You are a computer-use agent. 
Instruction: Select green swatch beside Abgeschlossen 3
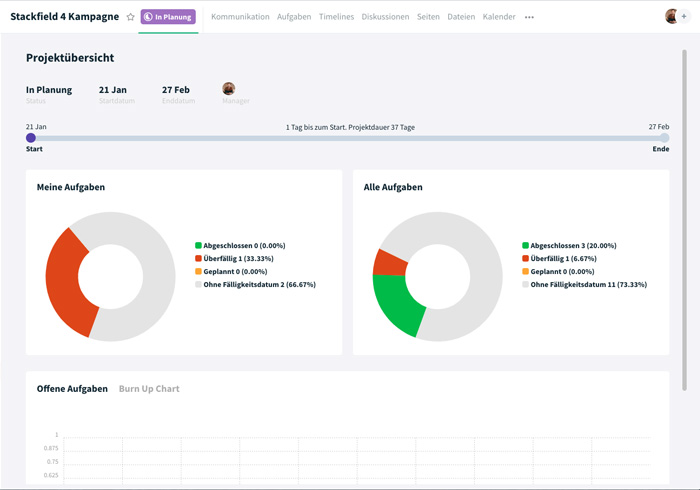[x=525, y=245]
